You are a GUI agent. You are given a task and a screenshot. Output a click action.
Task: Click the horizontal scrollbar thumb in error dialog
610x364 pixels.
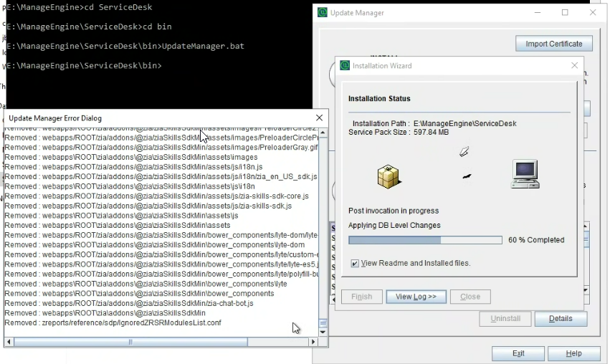click(130, 342)
